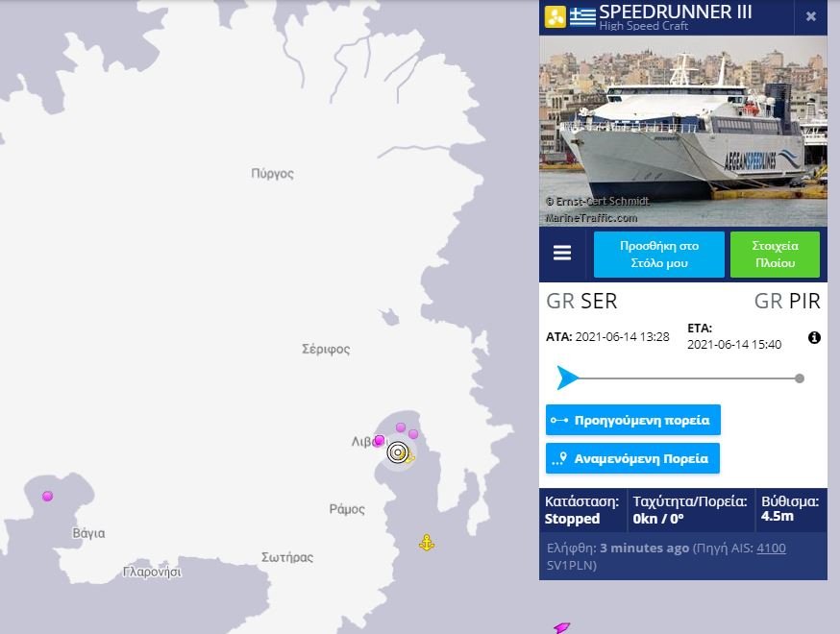Click the magenta dot near Βάγια
Image resolution: width=840 pixels, height=634 pixels.
(x=48, y=496)
